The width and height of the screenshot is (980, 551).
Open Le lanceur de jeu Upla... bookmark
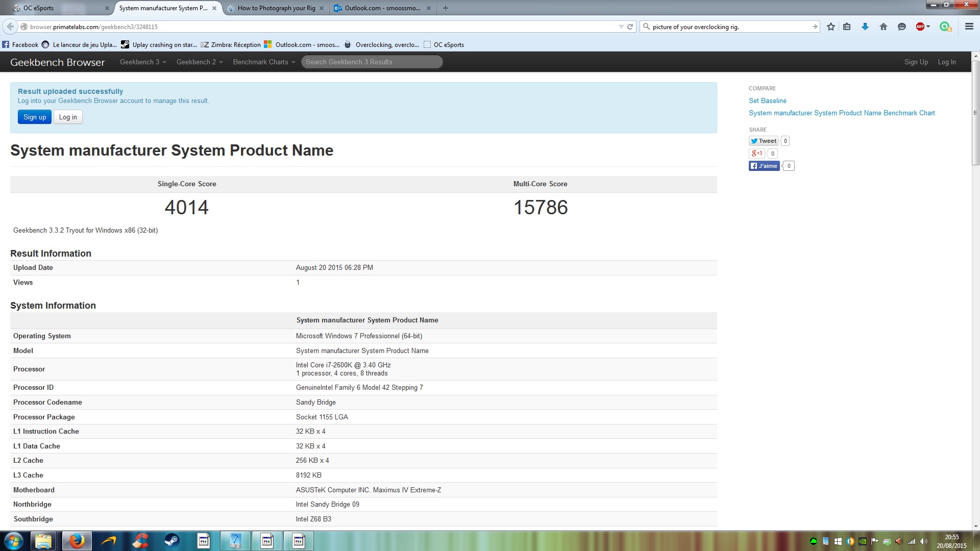click(79, 45)
